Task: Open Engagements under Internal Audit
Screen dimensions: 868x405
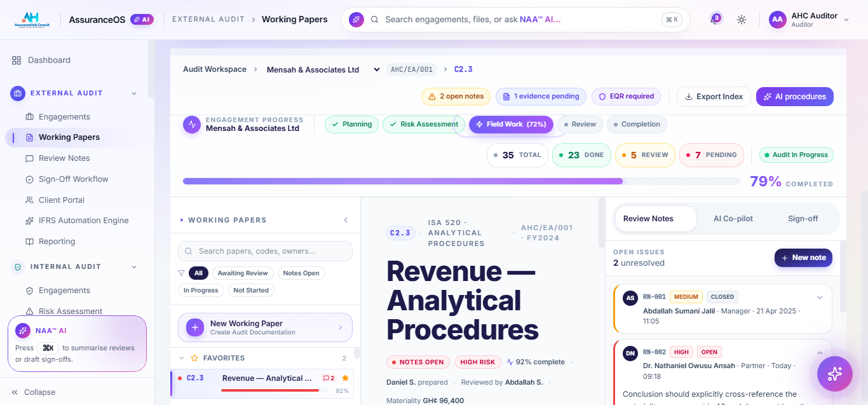Action: pos(64,291)
